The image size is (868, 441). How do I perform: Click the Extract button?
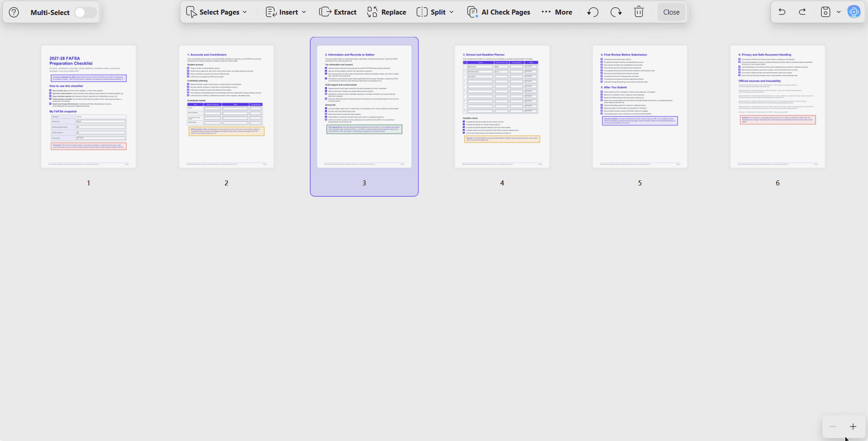(x=338, y=12)
